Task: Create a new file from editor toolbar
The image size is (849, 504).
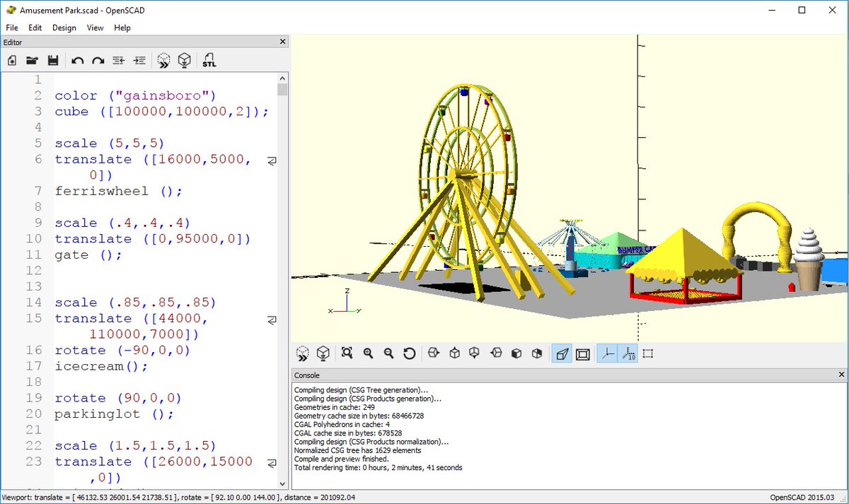Action: pos(12,61)
